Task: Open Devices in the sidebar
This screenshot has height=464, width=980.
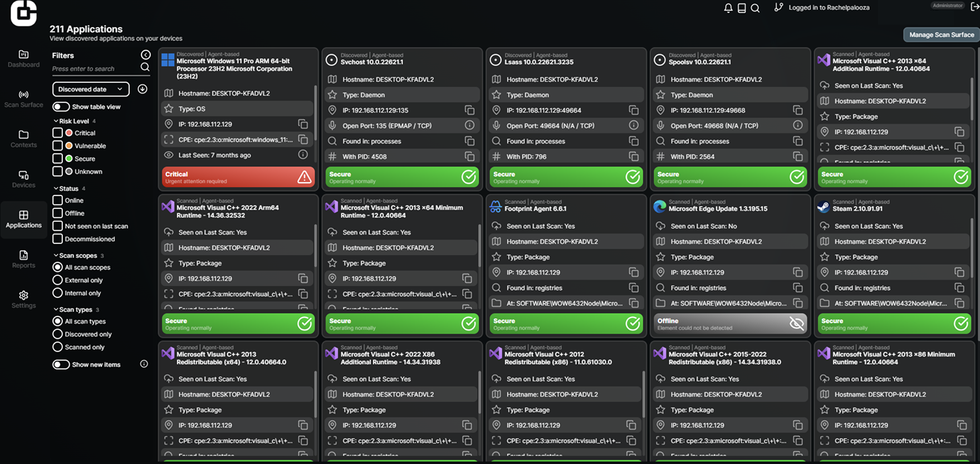Action: coord(23,179)
